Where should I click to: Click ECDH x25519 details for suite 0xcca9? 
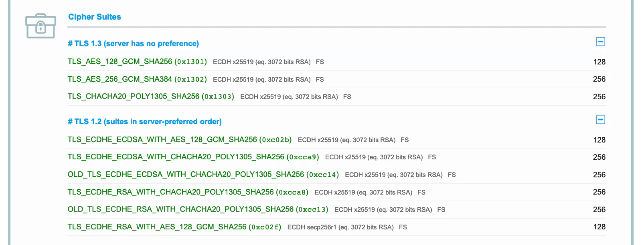374,157
